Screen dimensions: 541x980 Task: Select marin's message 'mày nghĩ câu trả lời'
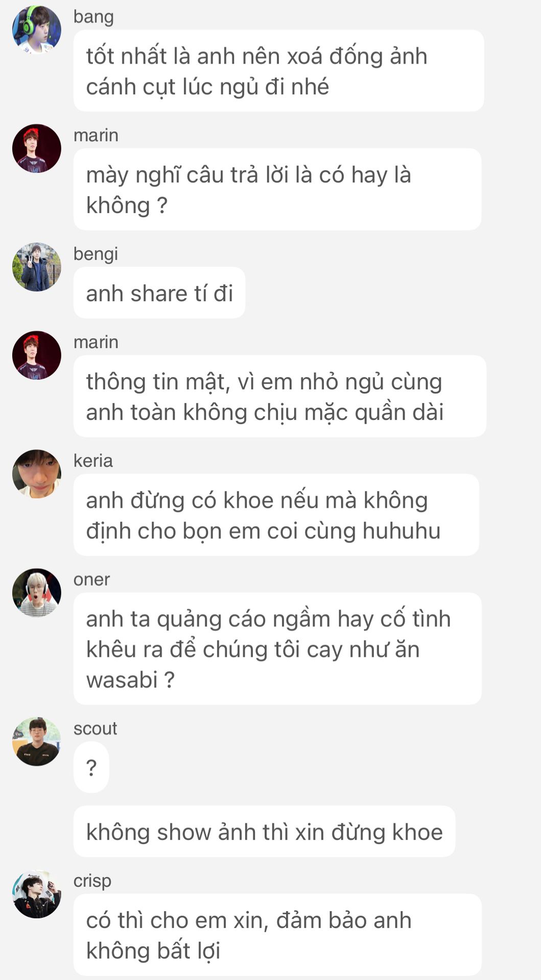tap(277, 189)
